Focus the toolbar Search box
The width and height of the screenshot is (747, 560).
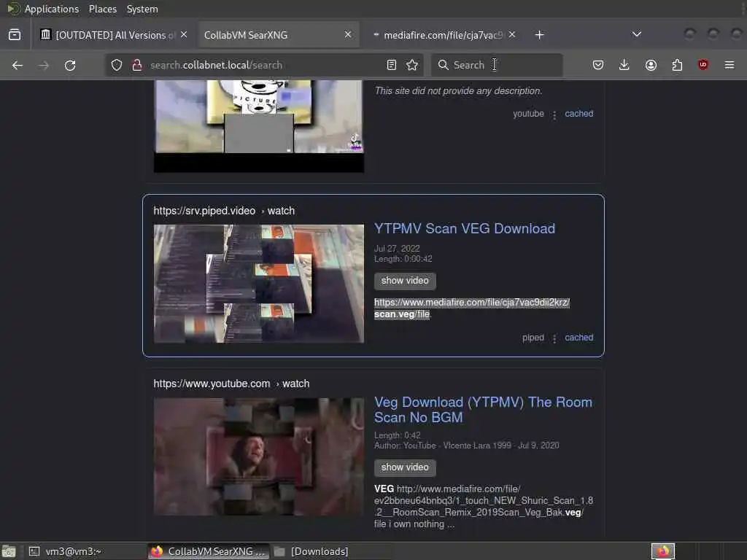497,65
